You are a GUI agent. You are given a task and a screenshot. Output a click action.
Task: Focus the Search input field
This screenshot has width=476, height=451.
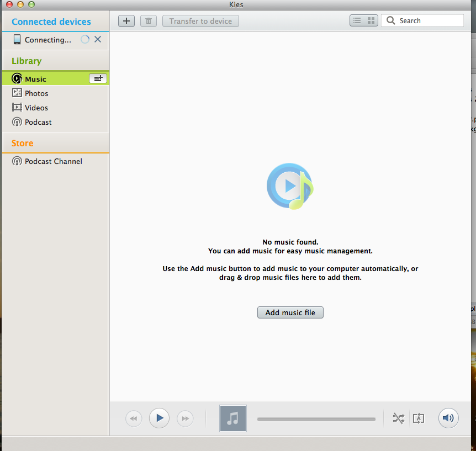tap(422, 20)
